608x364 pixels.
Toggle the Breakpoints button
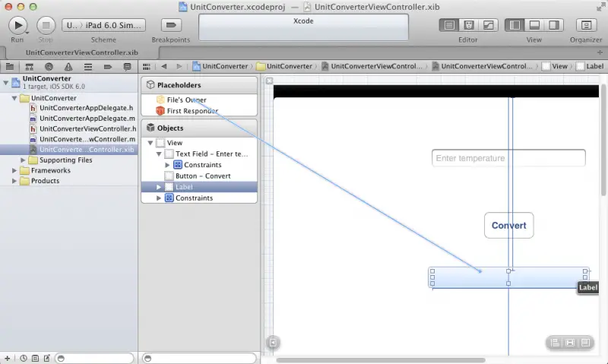click(x=170, y=25)
